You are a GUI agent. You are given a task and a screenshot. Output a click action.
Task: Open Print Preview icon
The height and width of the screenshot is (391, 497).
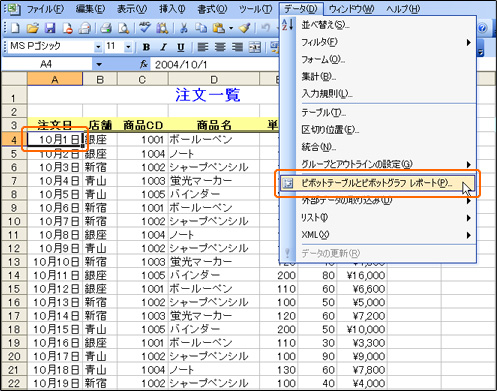pyautogui.click(x=124, y=28)
